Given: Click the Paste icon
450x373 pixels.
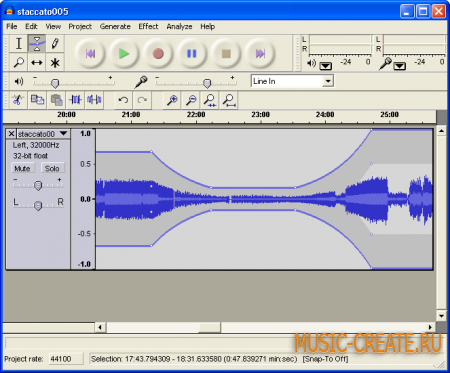Looking at the screenshot, I should (x=56, y=100).
